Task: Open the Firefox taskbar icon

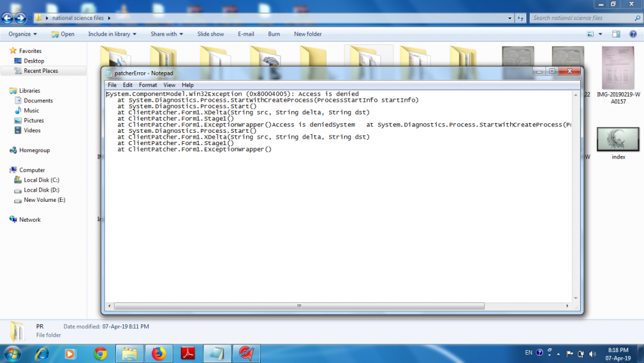Action: (x=158, y=353)
